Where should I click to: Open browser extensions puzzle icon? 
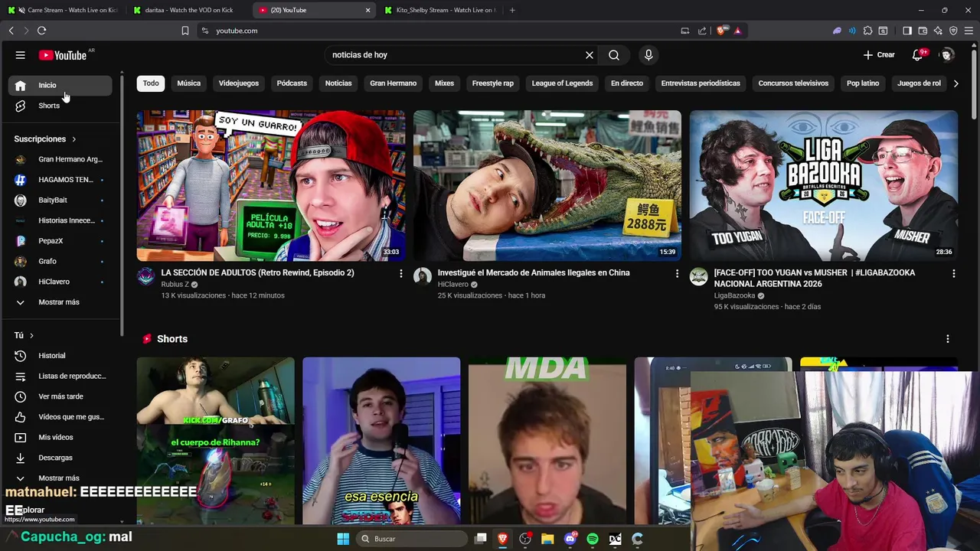[867, 31]
